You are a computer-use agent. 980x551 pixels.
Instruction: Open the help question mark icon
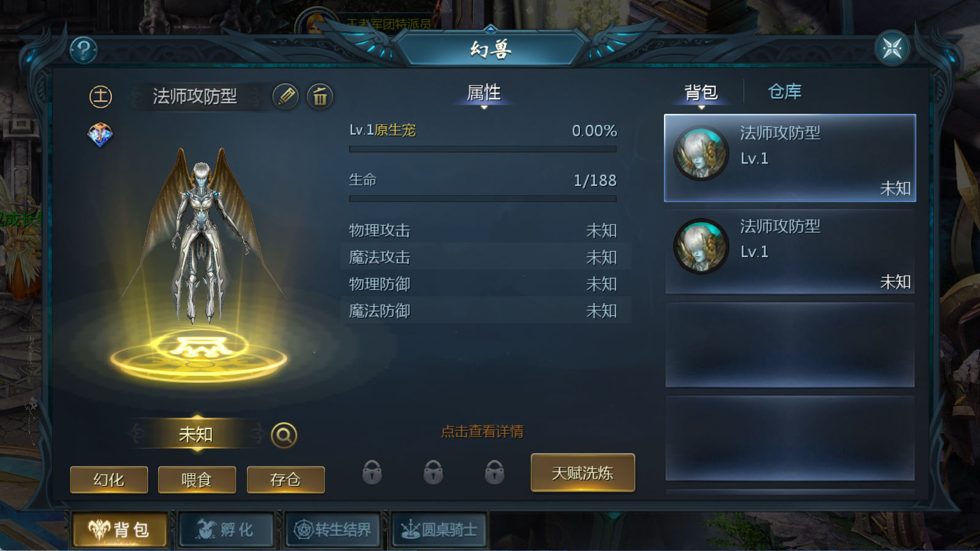84,50
